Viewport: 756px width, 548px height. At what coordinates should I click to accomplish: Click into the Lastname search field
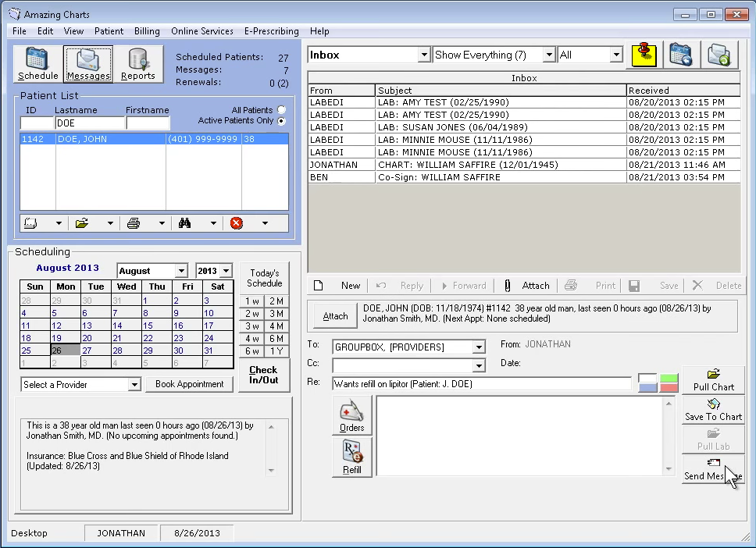click(89, 123)
